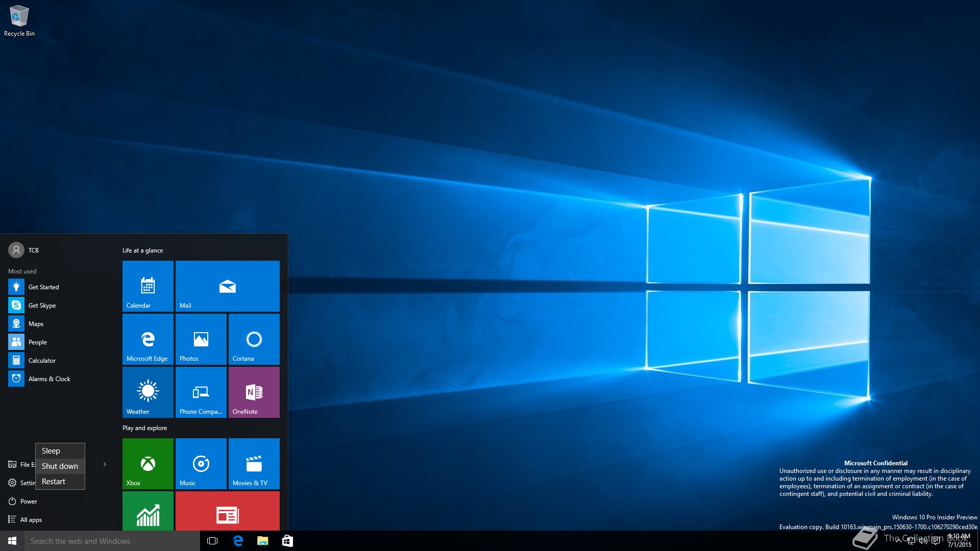The width and height of the screenshot is (980, 551).
Task: Click the Task View taskbar icon
Action: click(212, 541)
